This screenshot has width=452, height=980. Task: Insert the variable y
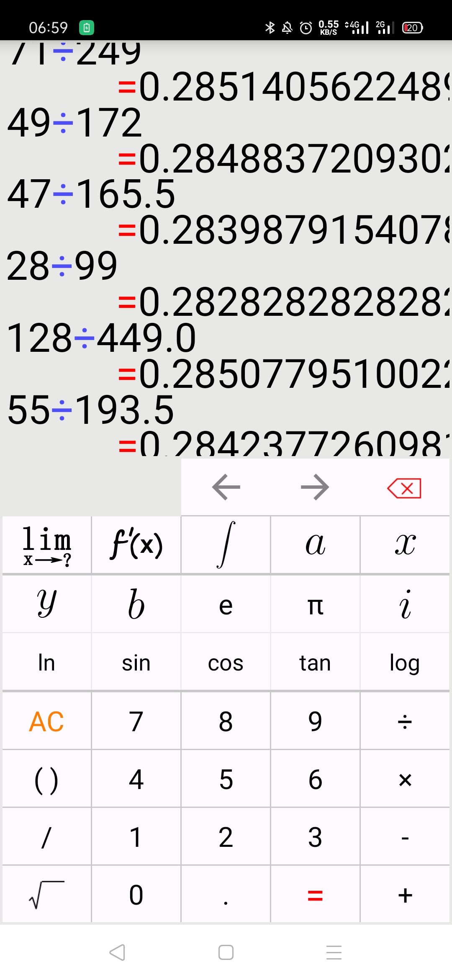coord(46,604)
